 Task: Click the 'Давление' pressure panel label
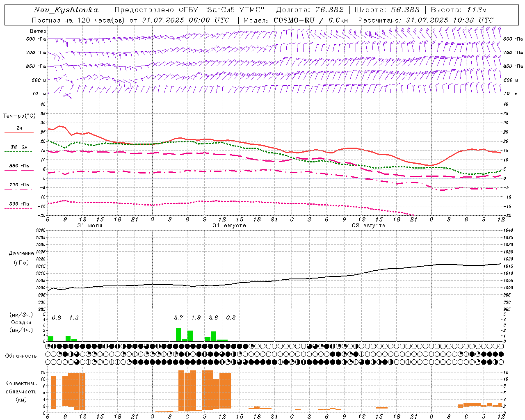point(21,253)
